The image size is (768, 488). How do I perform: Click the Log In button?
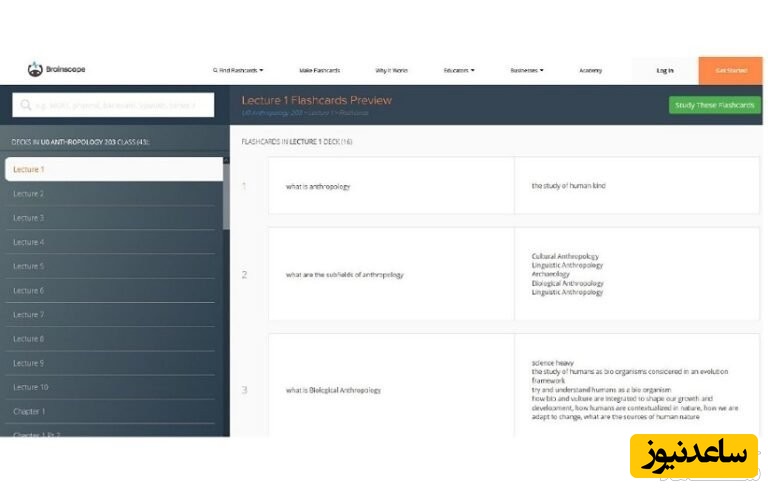pos(665,70)
